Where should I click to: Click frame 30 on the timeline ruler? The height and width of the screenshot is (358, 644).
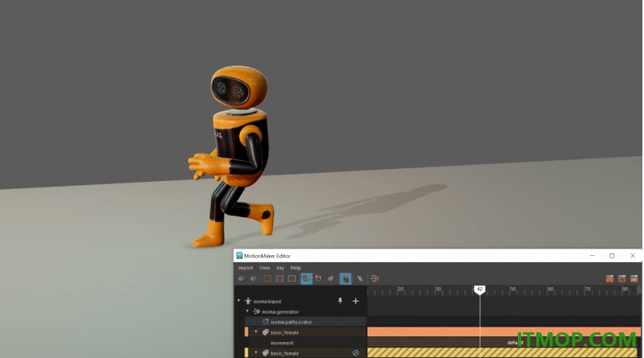[x=438, y=290]
